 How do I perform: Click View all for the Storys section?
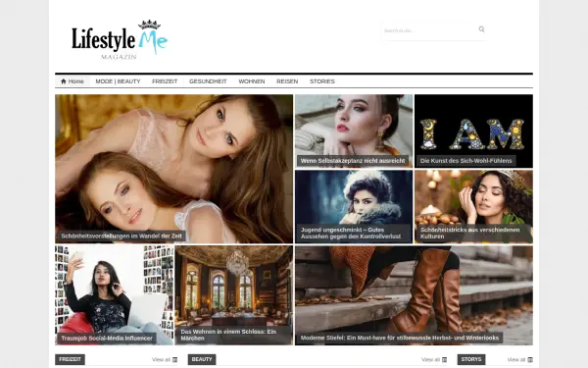516,360
